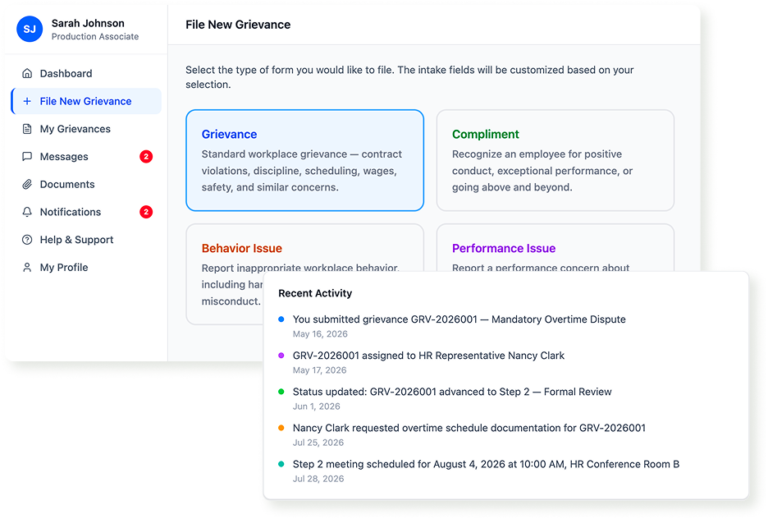Click the red Notifications count badge
This screenshot has width=768, height=519.
[x=146, y=212]
